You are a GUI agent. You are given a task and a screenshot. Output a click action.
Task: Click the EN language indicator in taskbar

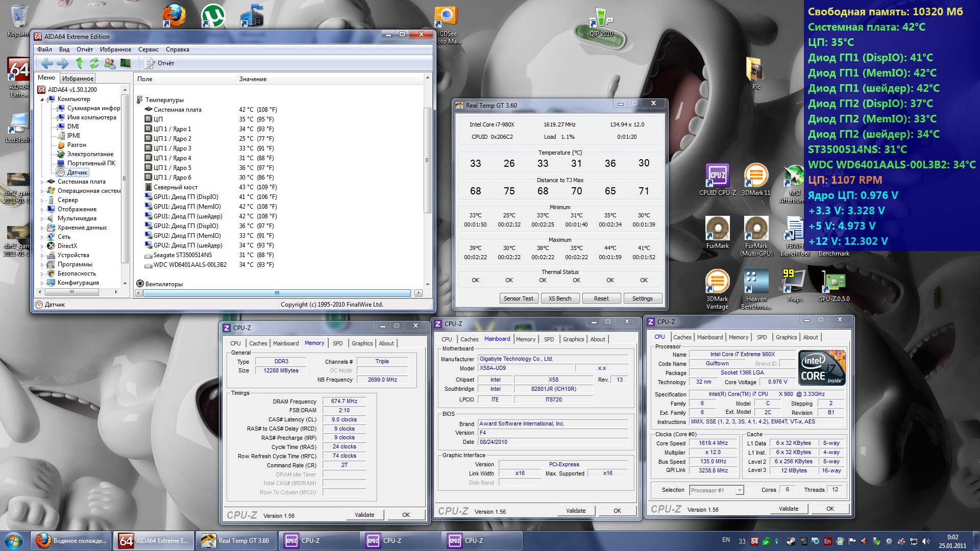click(726, 540)
